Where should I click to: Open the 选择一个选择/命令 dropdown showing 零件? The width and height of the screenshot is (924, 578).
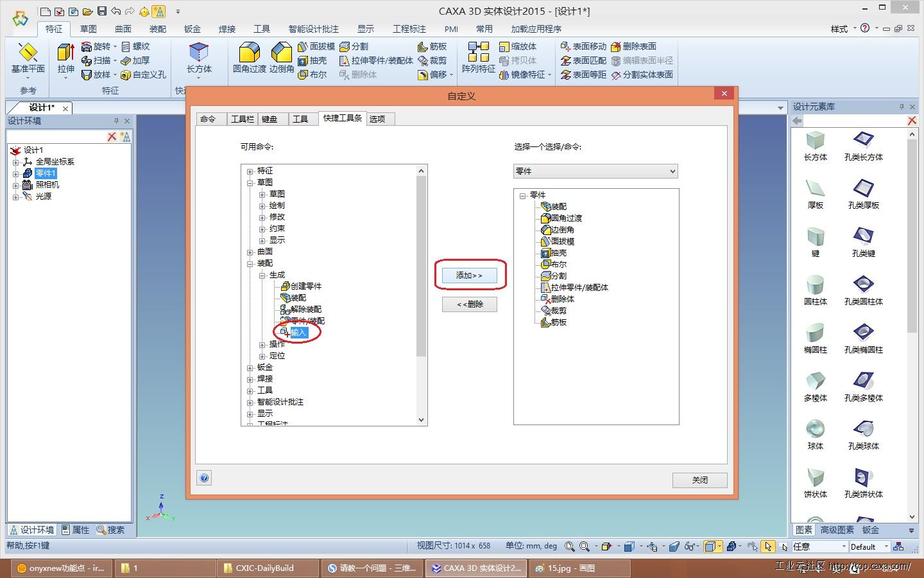tap(595, 171)
